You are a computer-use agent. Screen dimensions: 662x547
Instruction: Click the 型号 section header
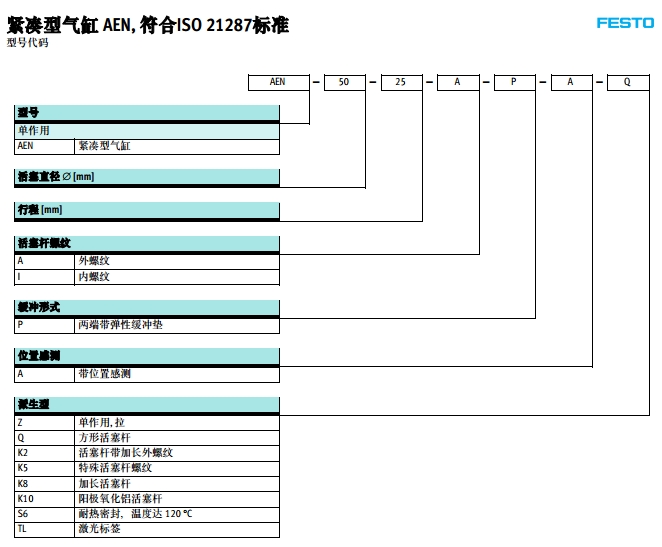tap(147, 113)
